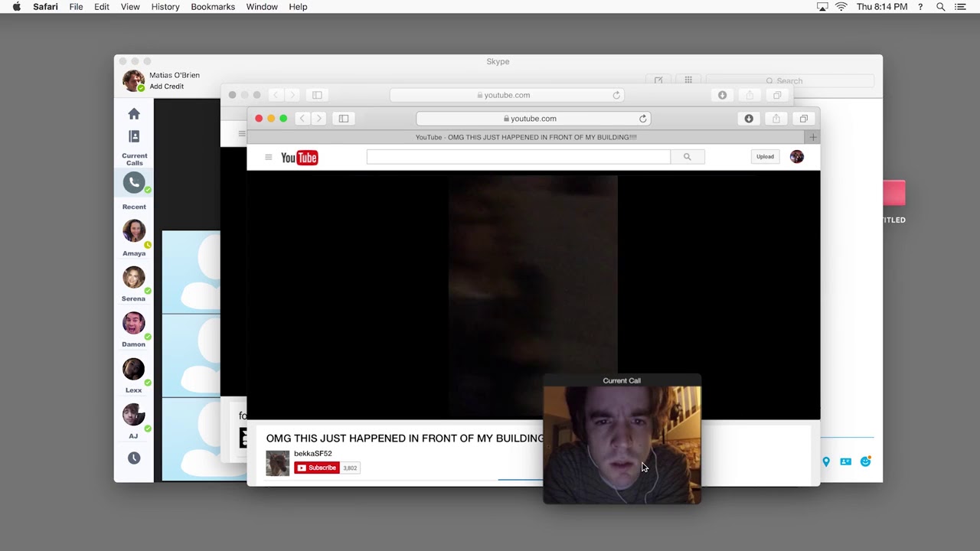Image resolution: width=980 pixels, height=551 pixels.
Task: Open the Wi-Fi status menu
Action: 841,7
